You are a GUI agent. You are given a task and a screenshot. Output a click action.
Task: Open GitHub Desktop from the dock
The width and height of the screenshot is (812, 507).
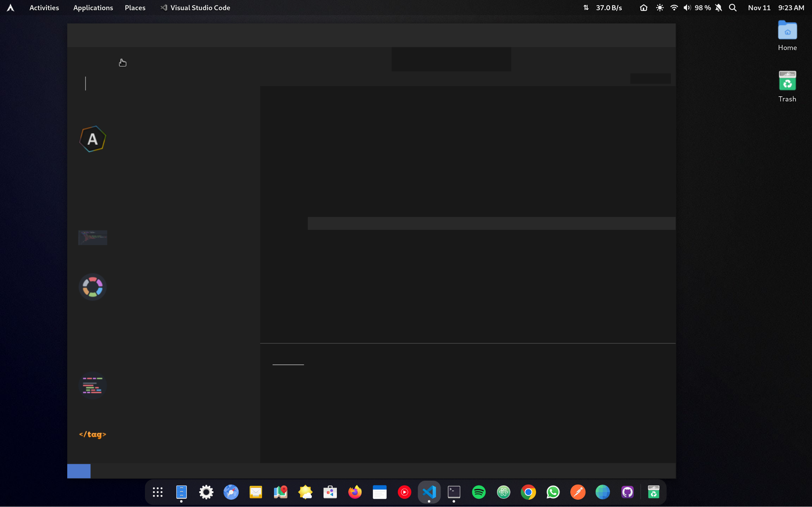pyautogui.click(x=628, y=492)
